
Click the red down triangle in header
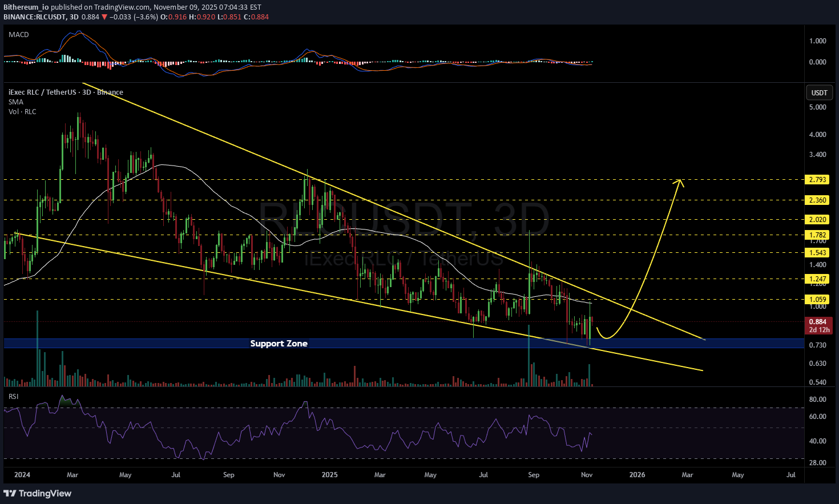coord(104,17)
